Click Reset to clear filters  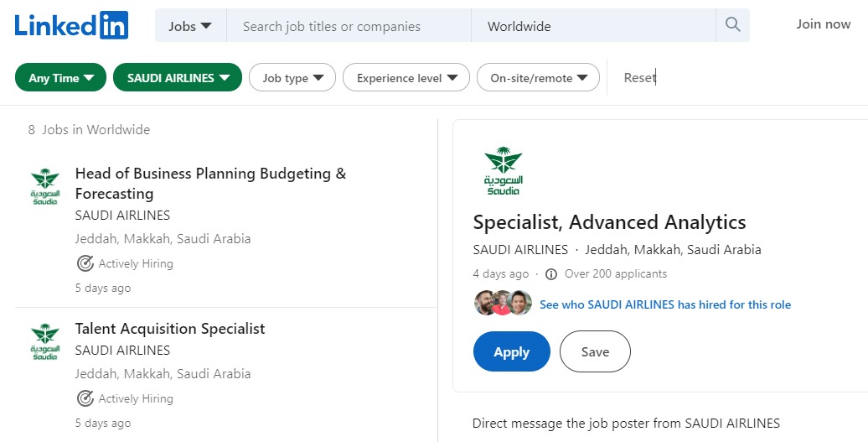click(639, 78)
